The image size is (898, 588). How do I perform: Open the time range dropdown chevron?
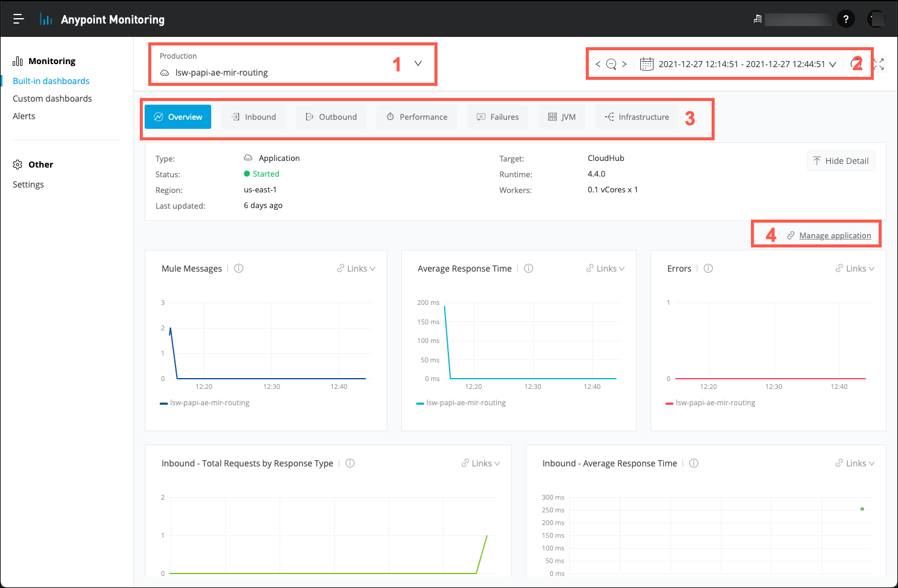833,64
